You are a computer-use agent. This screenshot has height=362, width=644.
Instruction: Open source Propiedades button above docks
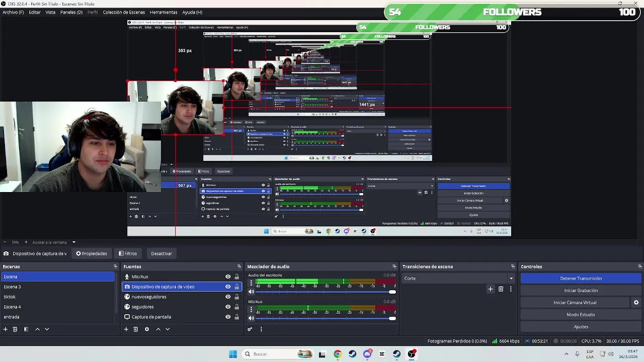(92, 253)
